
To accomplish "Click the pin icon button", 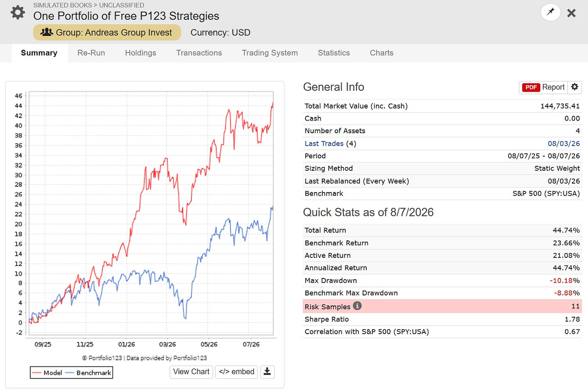I will pos(550,12).
